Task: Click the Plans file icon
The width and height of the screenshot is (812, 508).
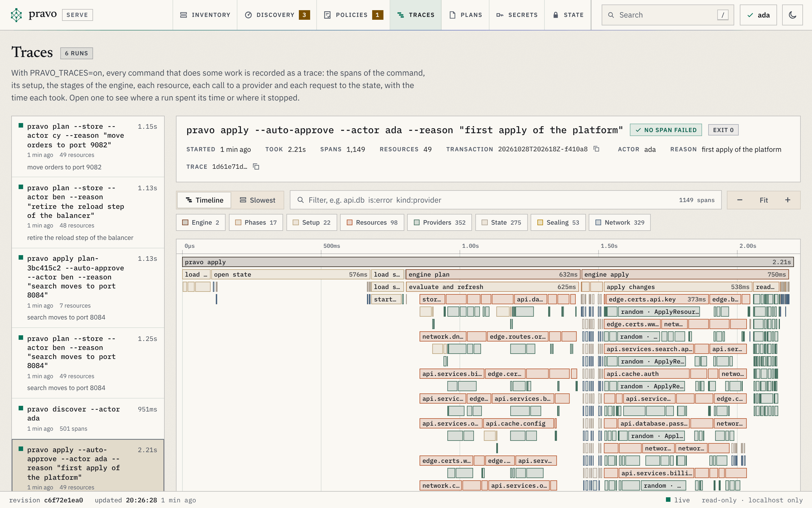Action: 452,15
